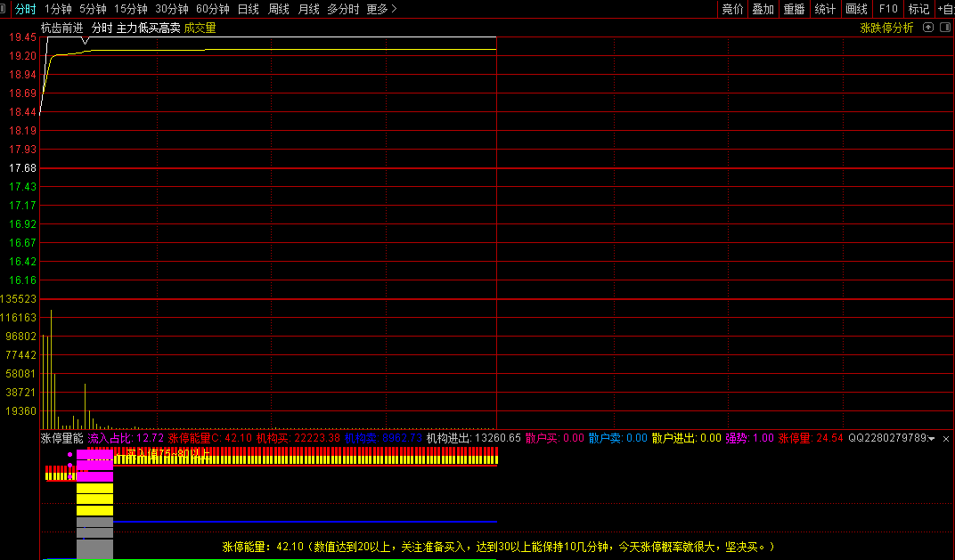Click the 叠加 overlay button
This screenshot has height=560, width=955.
click(x=763, y=9)
